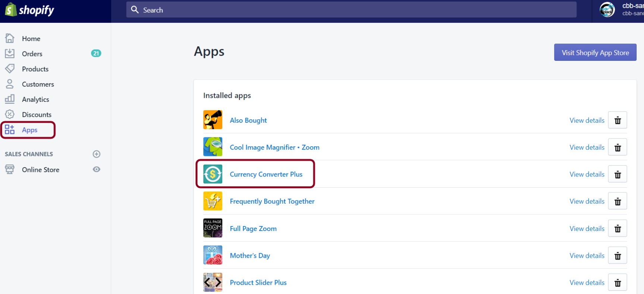This screenshot has width=644, height=294.
Task: View details for Full Page Zoom
Action: 587,228
